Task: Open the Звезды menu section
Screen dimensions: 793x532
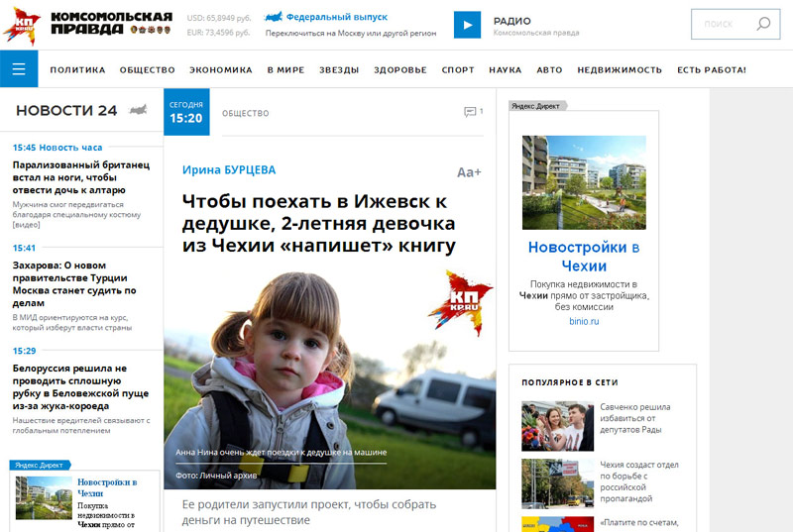Action: point(339,69)
